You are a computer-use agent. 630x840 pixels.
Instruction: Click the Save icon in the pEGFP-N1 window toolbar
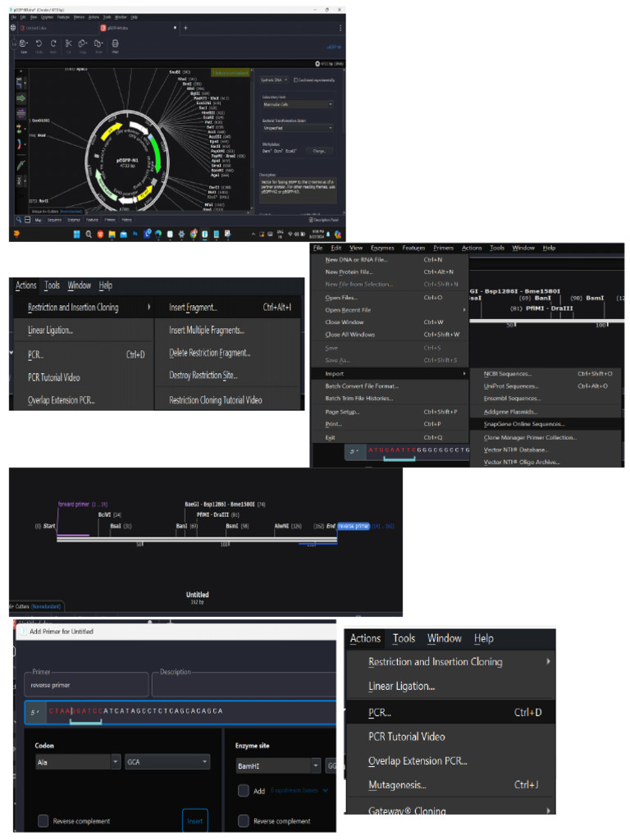(x=24, y=44)
